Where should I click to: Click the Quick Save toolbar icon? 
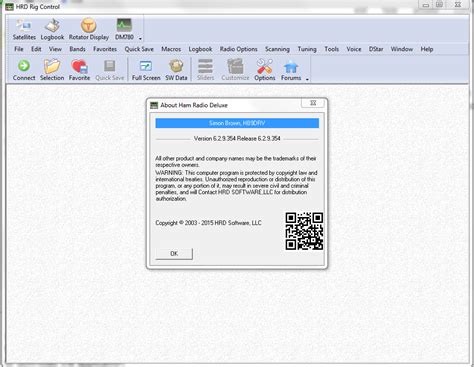[110, 70]
